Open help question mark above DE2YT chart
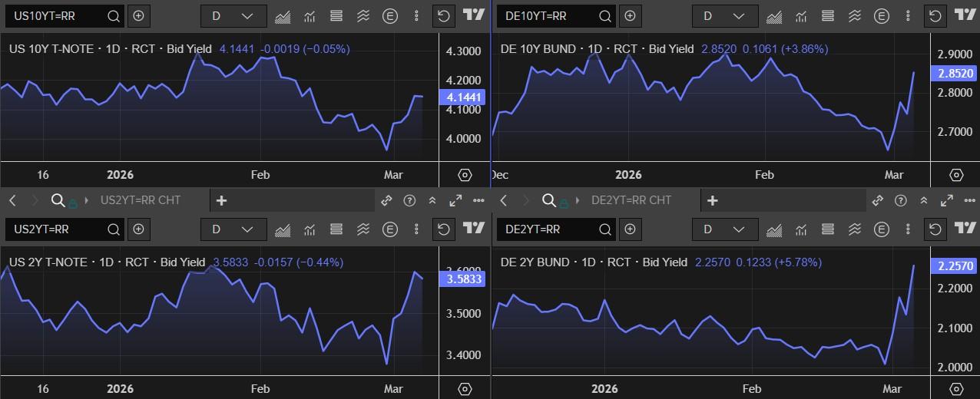The height and width of the screenshot is (399, 980). click(x=900, y=200)
